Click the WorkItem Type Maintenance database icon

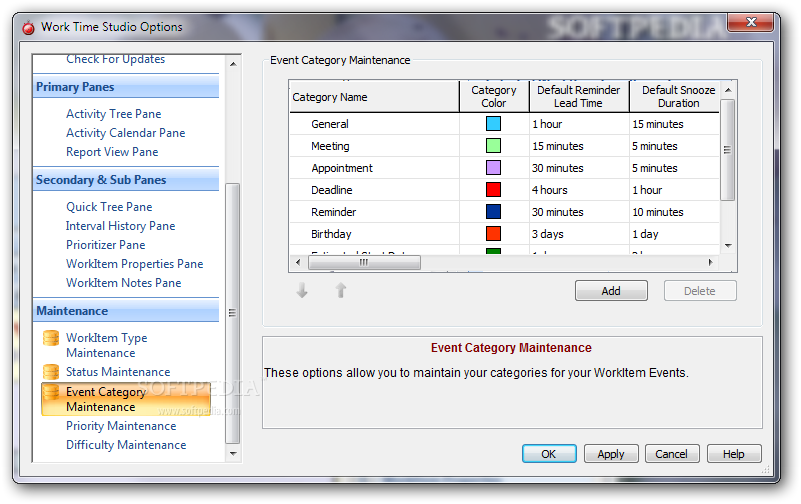pyautogui.click(x=51, y=338)
